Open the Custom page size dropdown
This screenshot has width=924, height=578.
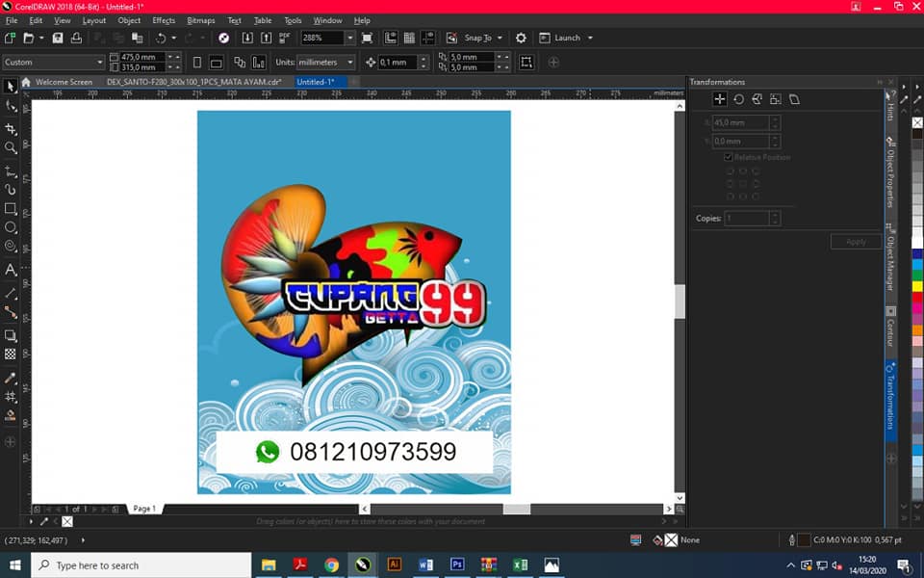pos(99,62)
